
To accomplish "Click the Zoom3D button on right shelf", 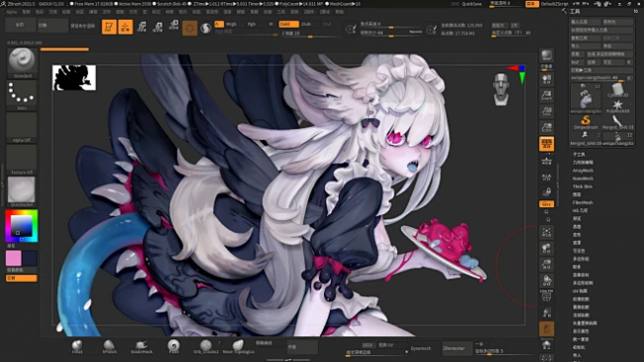I will click(x=546, y=265).
